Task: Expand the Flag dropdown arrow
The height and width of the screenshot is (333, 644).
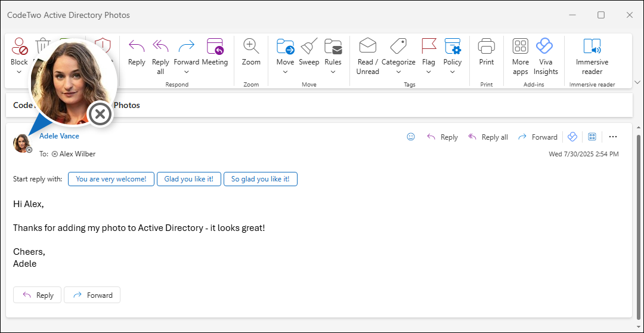Action: (x=429, y=72)
